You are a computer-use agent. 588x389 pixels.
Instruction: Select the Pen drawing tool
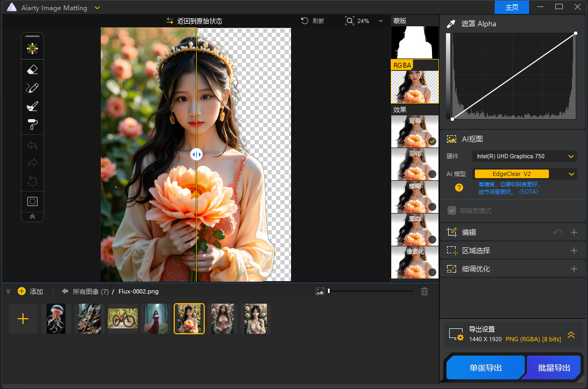pyautogui.click(x=32, y=87)
